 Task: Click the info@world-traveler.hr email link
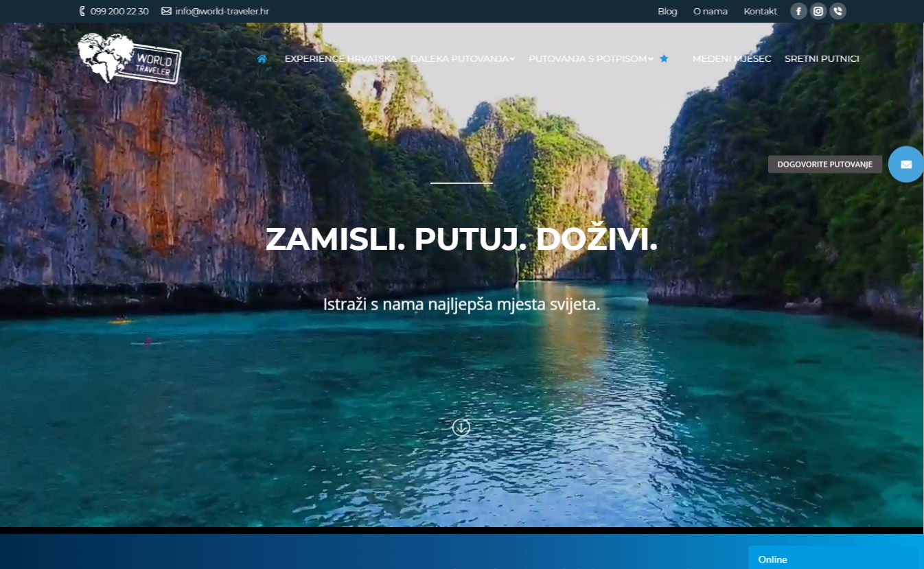(222, 11)
